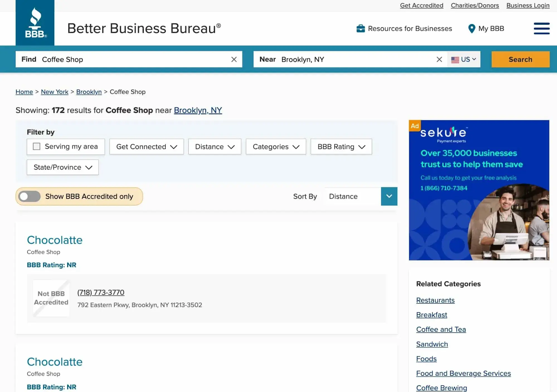Enable the Show BBB Accredited only toggle

click(29, 196)
